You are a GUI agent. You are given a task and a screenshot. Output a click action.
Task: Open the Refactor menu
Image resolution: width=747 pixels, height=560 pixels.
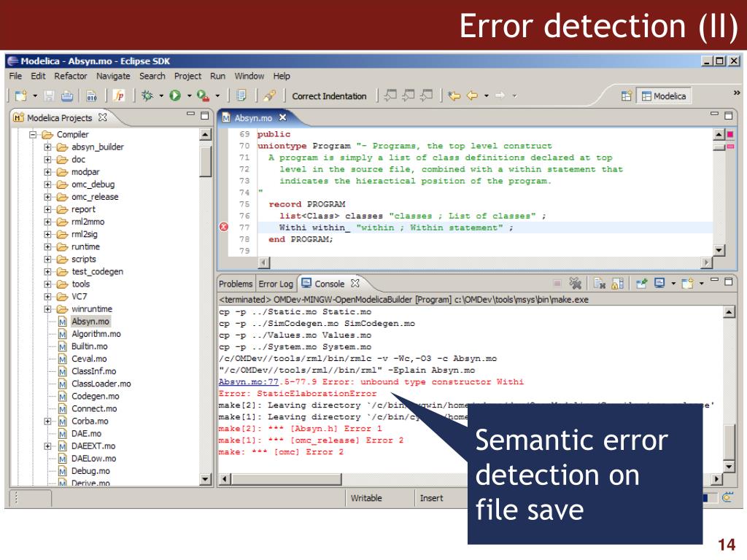(71, 76)
